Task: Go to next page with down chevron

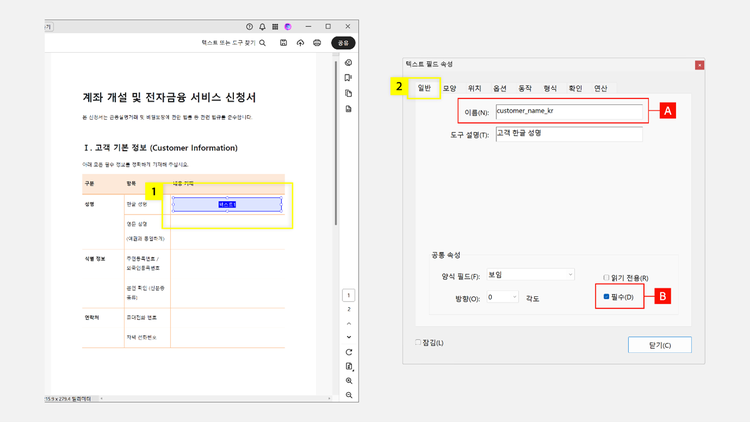Action: [349, 337]
